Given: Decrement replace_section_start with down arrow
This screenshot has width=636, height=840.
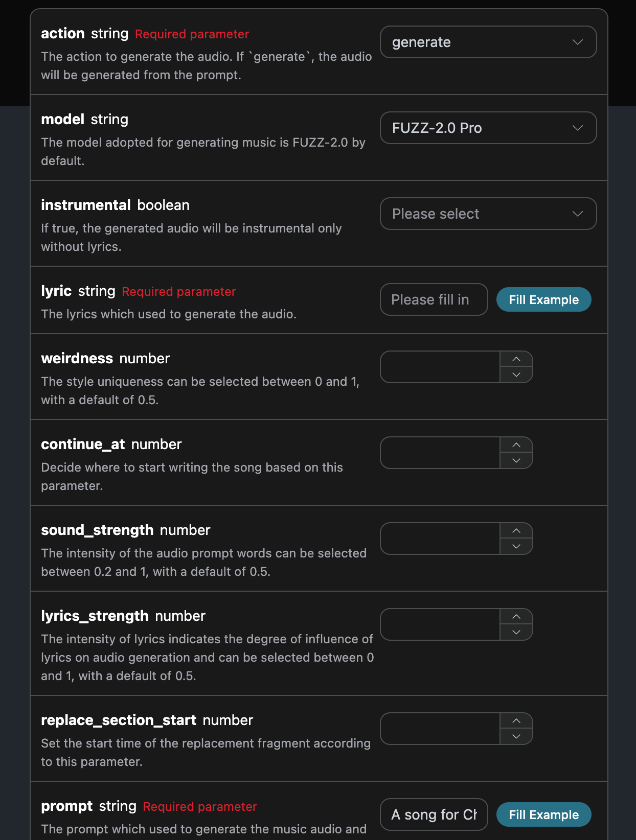Looking at the screenshot, I should click(516, 736).
